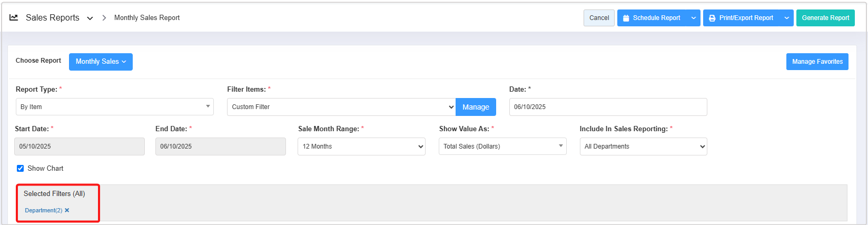Screen dimensions: 868x225
Task: Remove the Department(2) filter with X icon
Action: (x=67, y=210)
